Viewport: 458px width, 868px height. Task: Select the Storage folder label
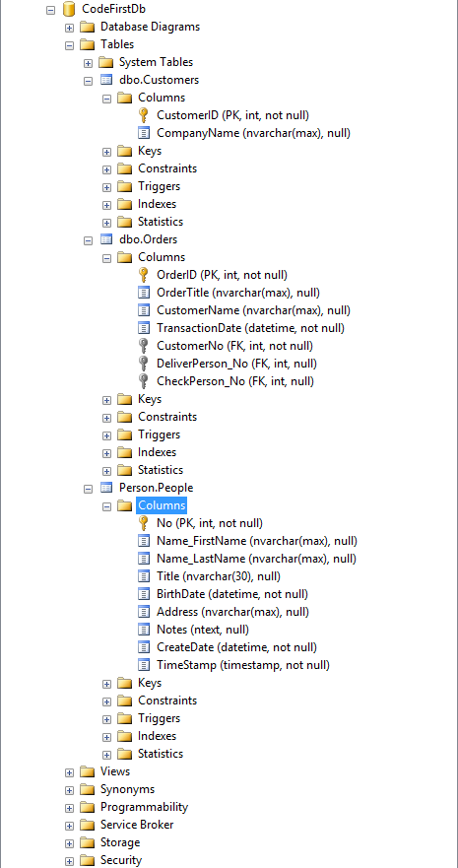coord(120,842)
